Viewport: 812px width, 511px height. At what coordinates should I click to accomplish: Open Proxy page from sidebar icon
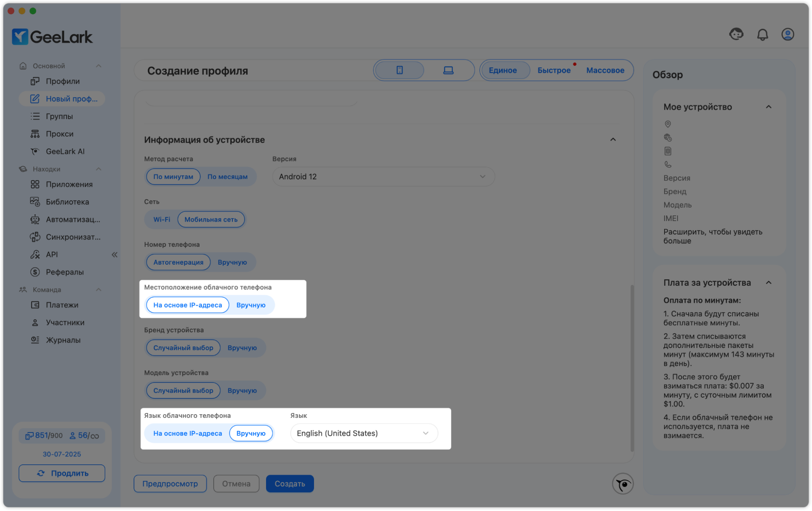click(x=35, y=134)
